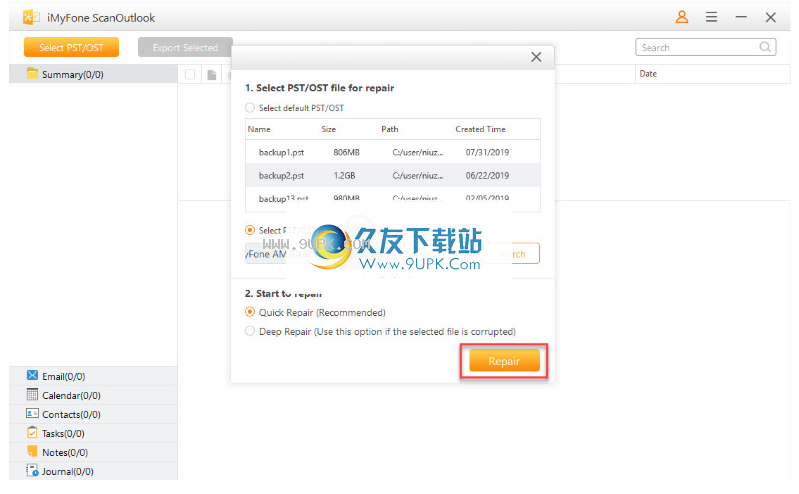The height and width of the screenshot is (494, 799).
Task: Open the user account icon
Action: click(682, 17)
